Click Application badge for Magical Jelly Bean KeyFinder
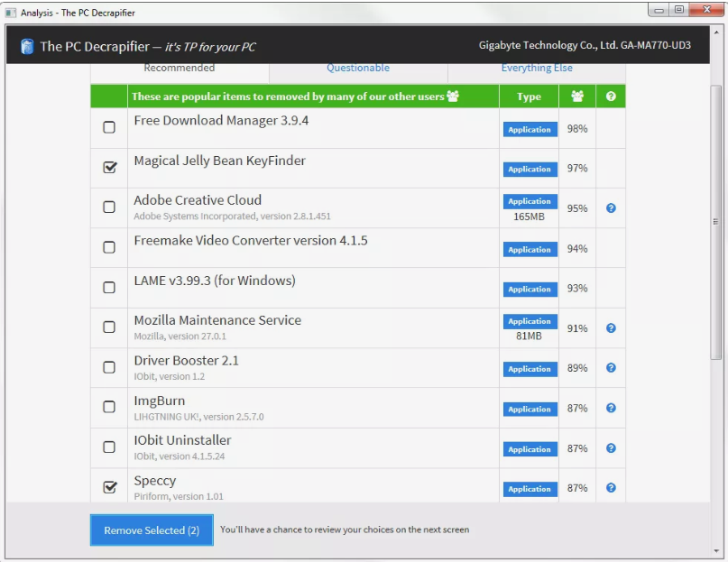 (530, 169)
